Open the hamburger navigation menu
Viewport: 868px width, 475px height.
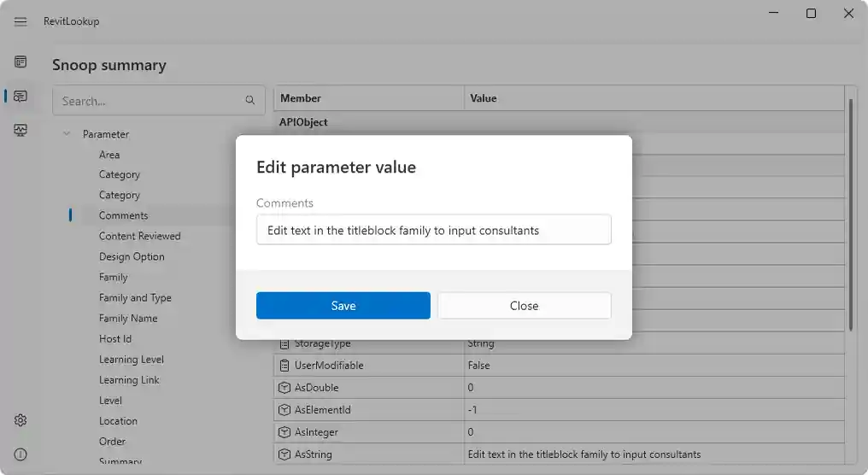(21, 21)
